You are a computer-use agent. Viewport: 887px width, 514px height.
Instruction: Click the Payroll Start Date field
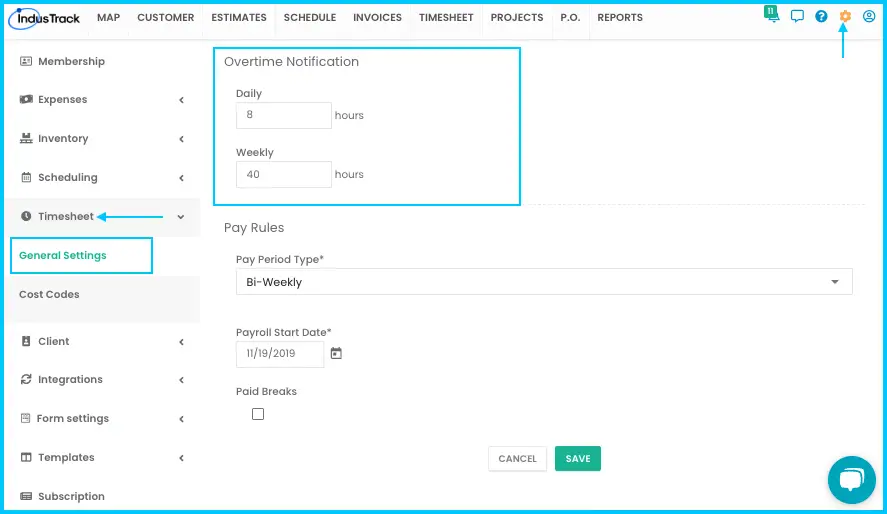(280, 353)
